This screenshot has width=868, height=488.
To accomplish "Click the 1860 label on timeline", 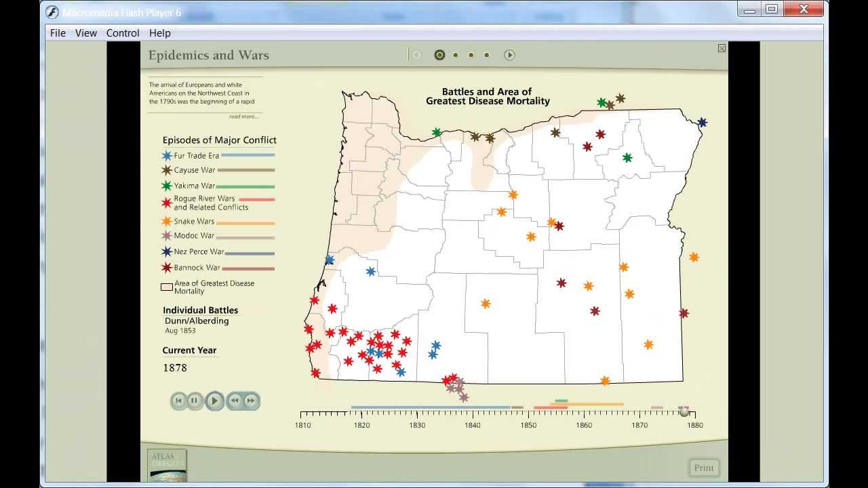I will pos(584,425).
